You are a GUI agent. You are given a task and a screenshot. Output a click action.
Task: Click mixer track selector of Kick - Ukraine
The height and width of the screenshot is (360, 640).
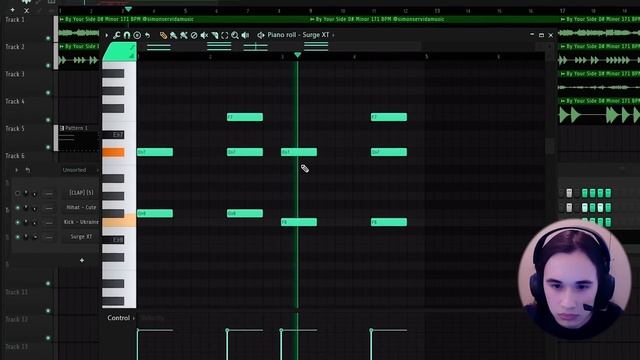49,223
